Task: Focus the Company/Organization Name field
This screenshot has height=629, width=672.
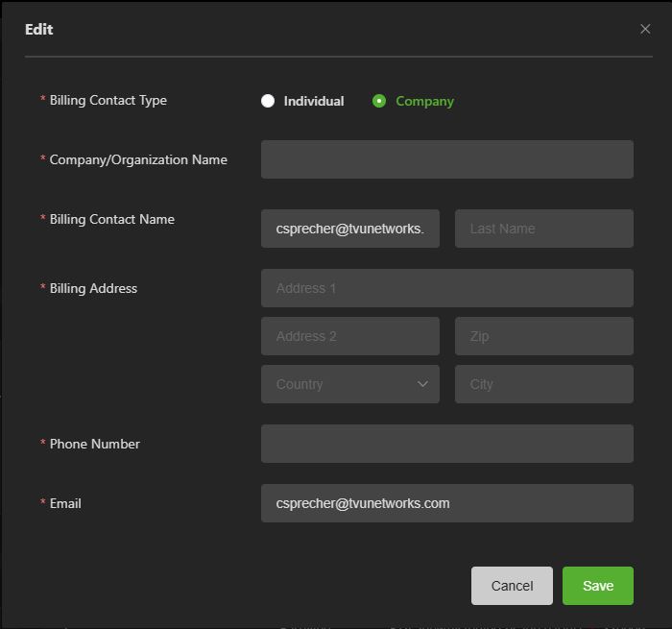Action: tap(447, 159)
